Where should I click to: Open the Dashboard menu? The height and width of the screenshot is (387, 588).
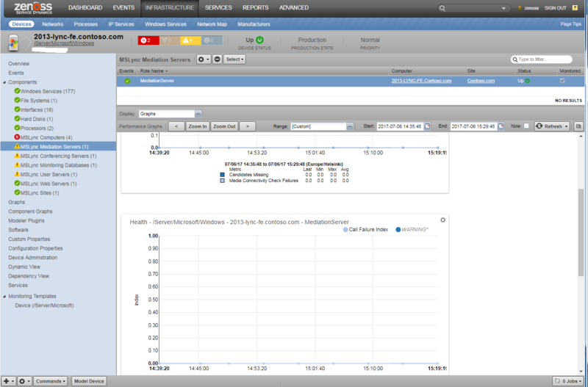coord(85,7)
